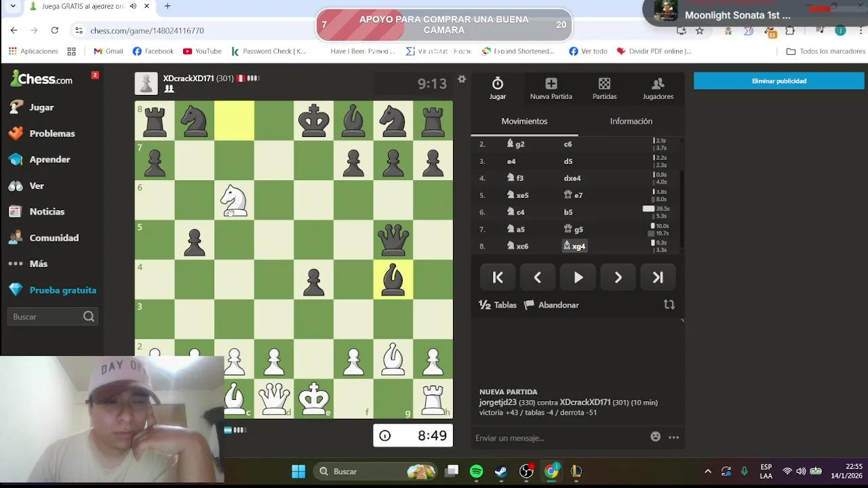
Task: Click the Eliminar publicidad button
Action: [x=778, y=81]
